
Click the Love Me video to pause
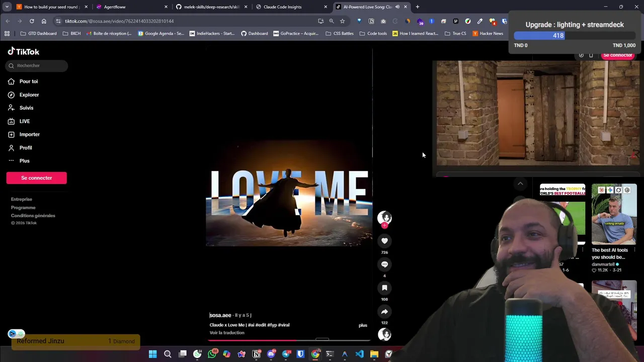pos(289,194)
